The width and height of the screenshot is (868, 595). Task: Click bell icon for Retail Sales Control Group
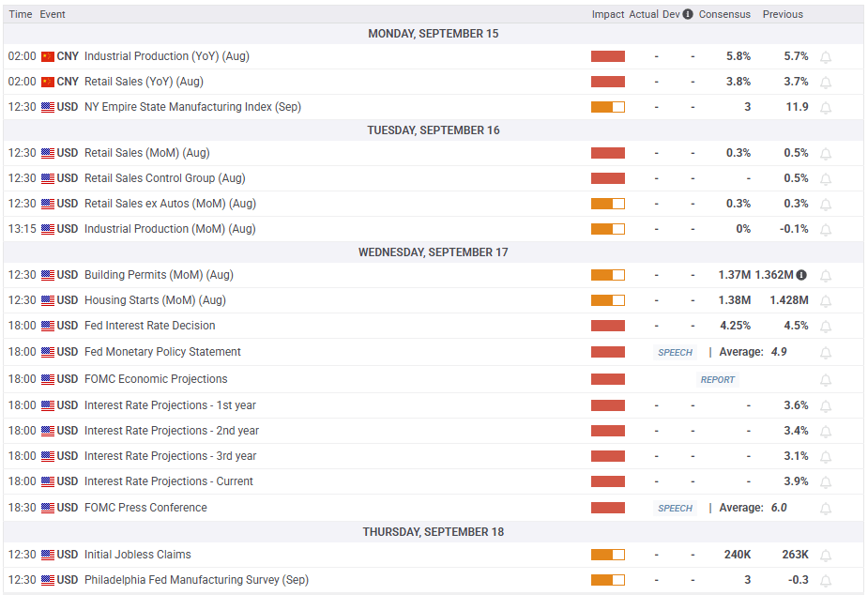point(826,179)
